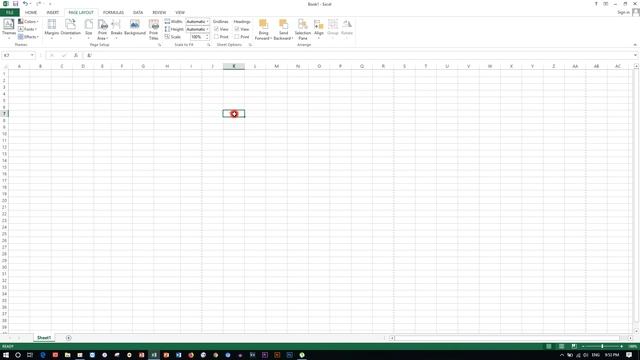Switch to Page Layout view in status bar
Screen dimensions: 640x360
562,346
